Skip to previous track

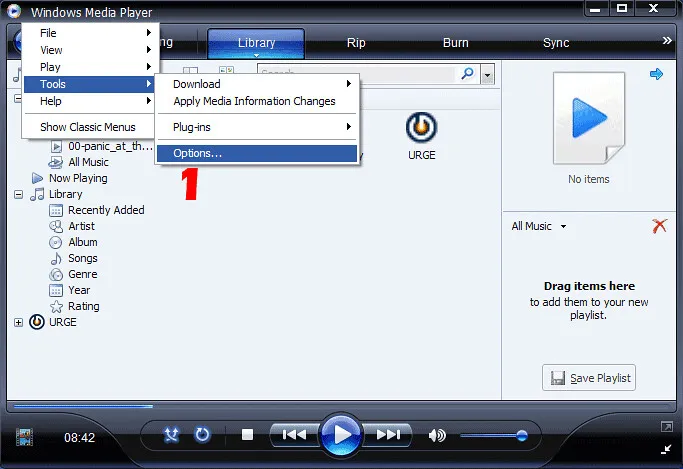coord(294,435)
